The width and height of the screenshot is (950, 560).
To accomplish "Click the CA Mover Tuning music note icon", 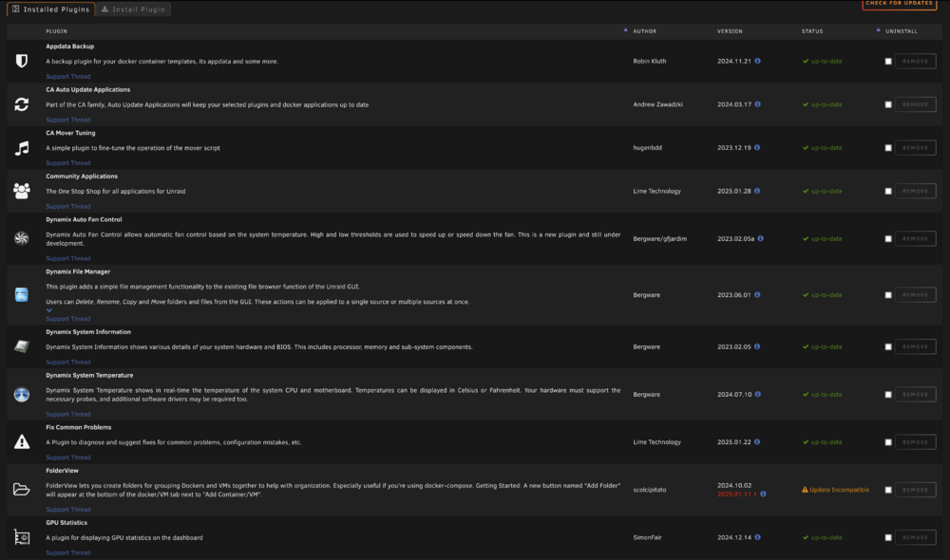I will tap(22, 148).
